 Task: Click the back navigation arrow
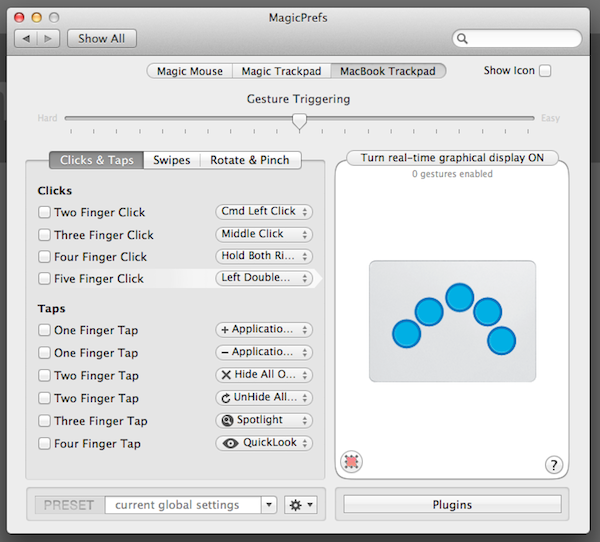click(26, 39)
